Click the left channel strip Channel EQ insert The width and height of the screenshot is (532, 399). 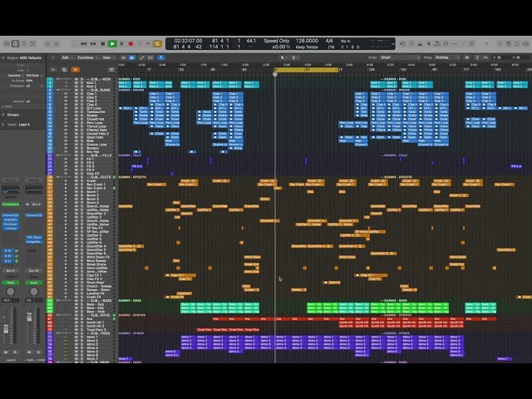tap(11, 215)
